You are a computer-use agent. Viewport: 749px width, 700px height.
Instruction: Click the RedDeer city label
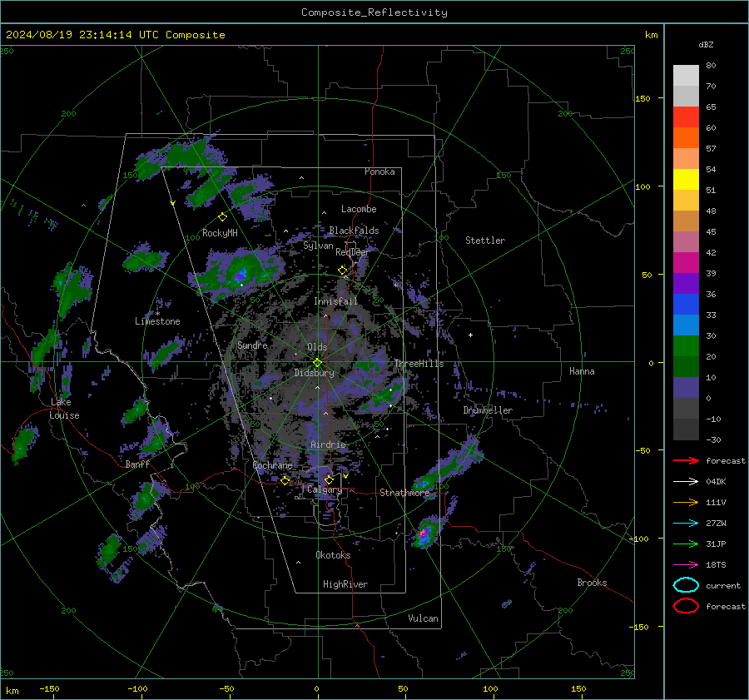point(353,252)
